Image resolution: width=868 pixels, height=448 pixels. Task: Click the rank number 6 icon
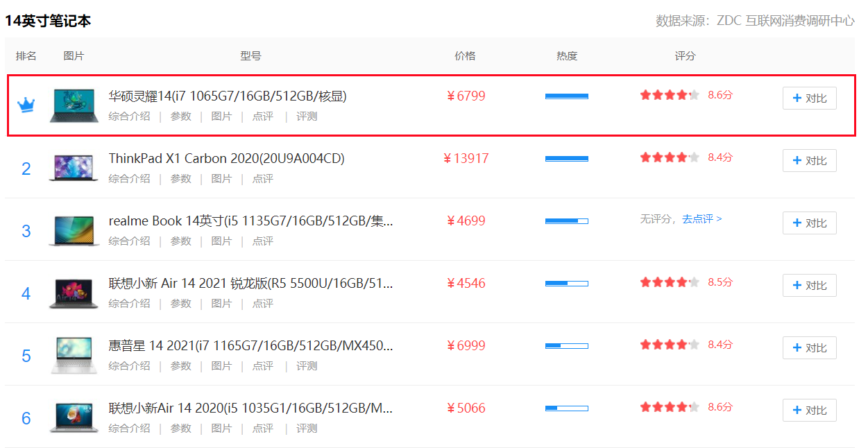point(26,418)
